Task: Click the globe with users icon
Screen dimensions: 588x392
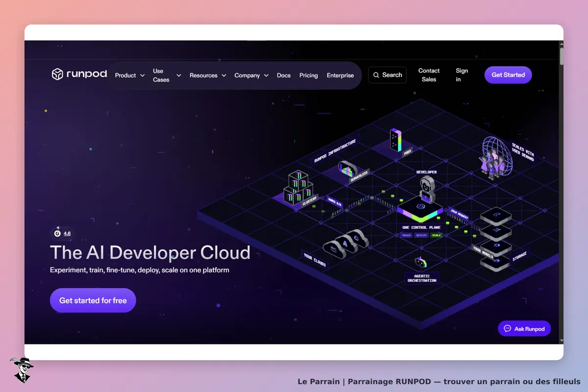Action: click(x=495, y=157)
